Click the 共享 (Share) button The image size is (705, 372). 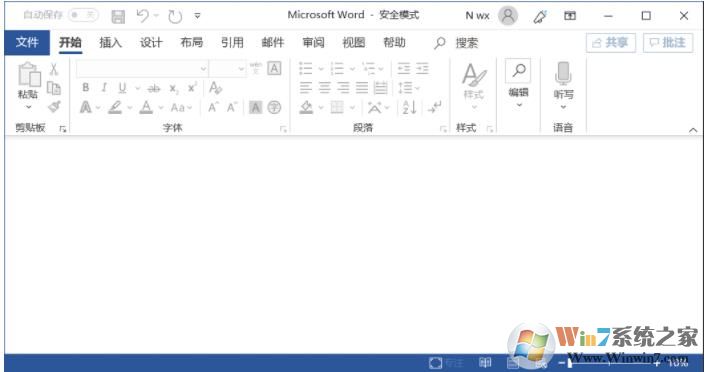coord(611,43)
